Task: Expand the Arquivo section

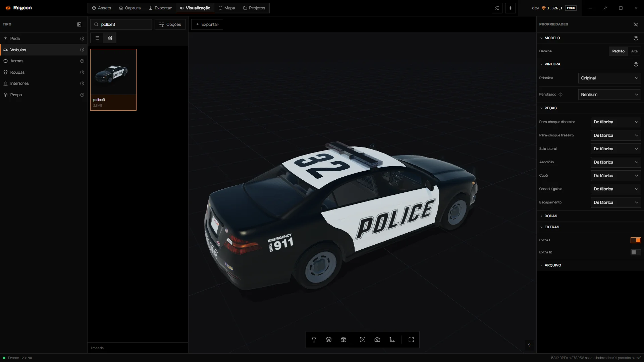Action: pos(590,265)
